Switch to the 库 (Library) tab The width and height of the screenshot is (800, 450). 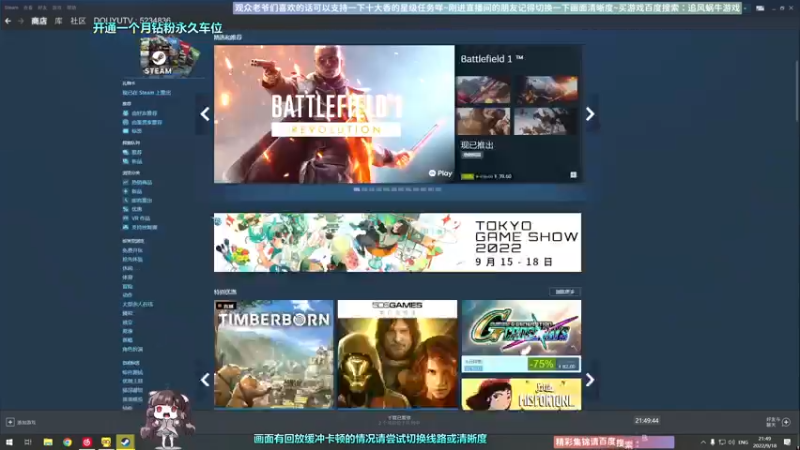point(59,21)
